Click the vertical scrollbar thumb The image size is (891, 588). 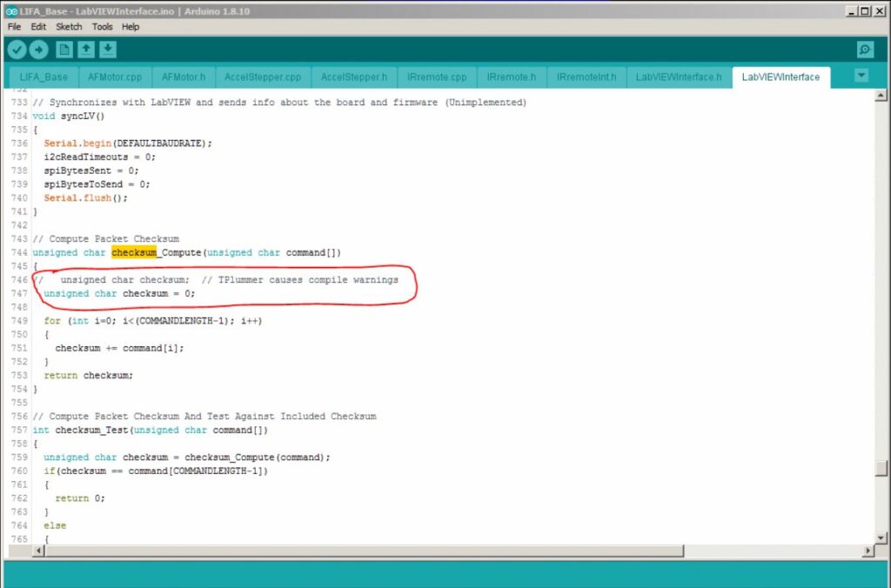pyautogui.click(x=881, y=468)
